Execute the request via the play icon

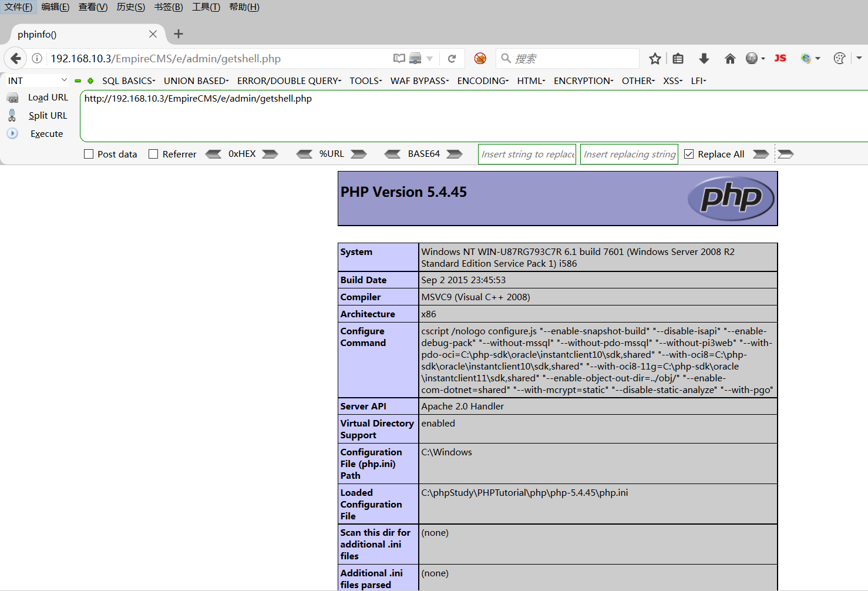click(12, 133)
